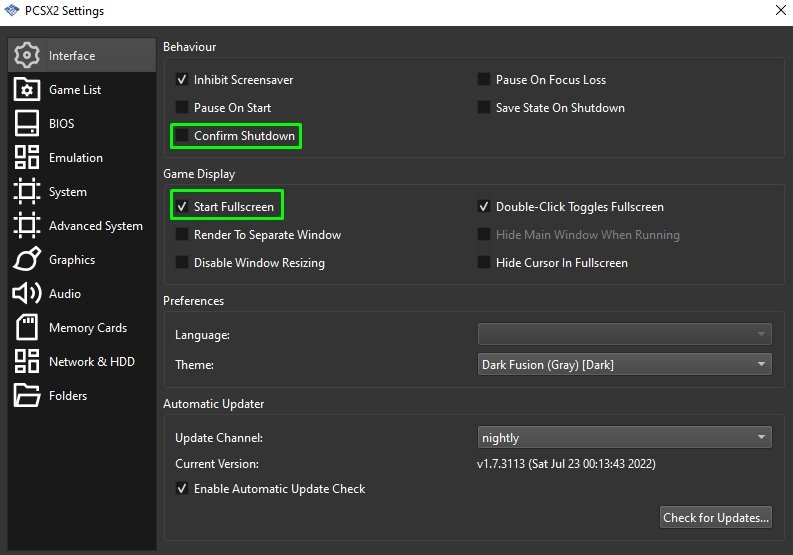
Task: Click the PCSX2 logo in title bar
Action: [x=11, y=10]
